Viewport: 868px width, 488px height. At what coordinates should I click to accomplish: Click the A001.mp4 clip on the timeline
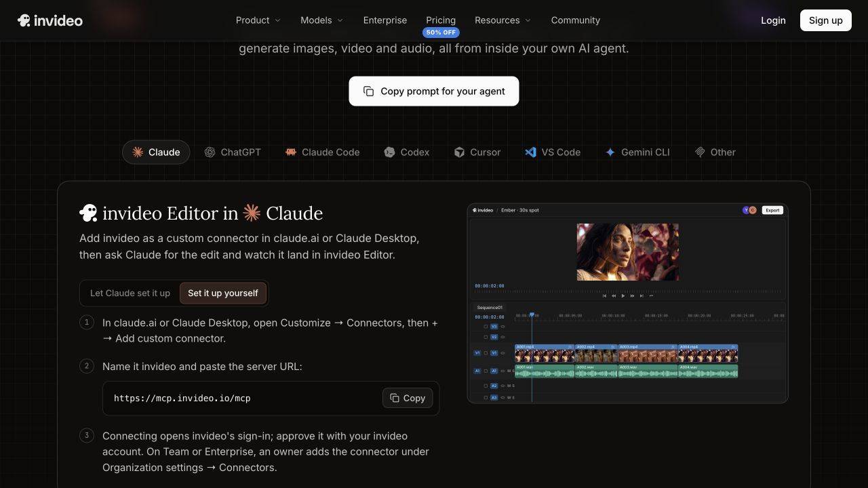coord(545,353)
